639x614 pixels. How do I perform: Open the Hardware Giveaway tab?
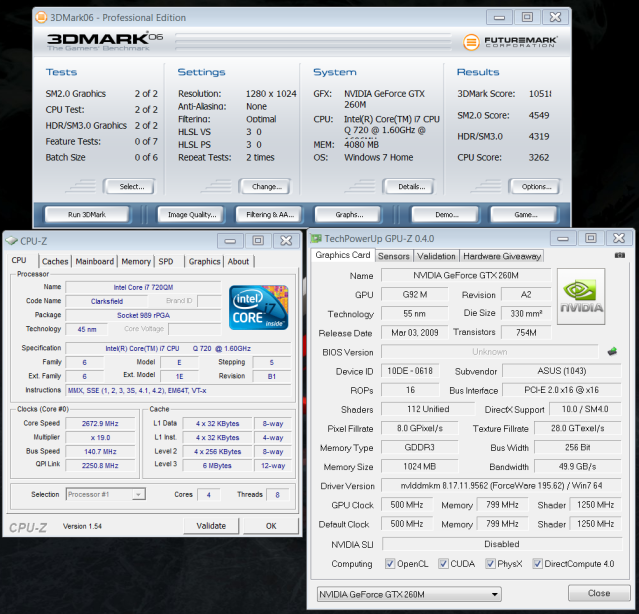(502, 256)
